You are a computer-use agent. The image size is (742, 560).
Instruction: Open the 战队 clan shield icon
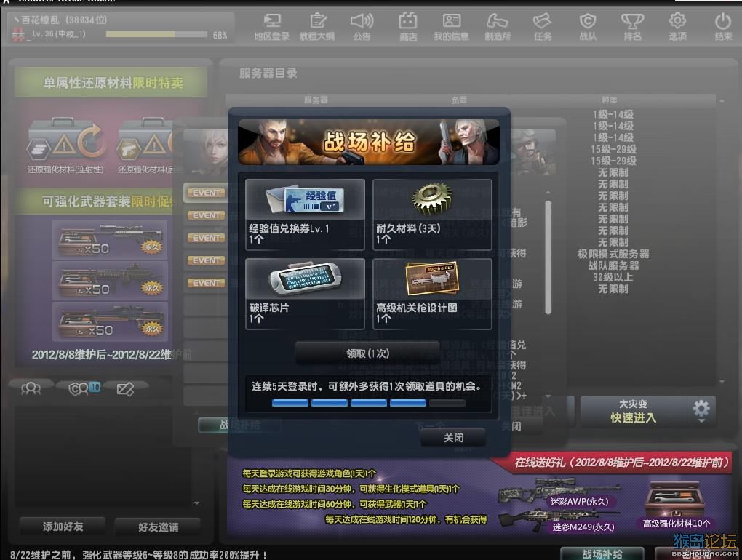tap(588, 26)
